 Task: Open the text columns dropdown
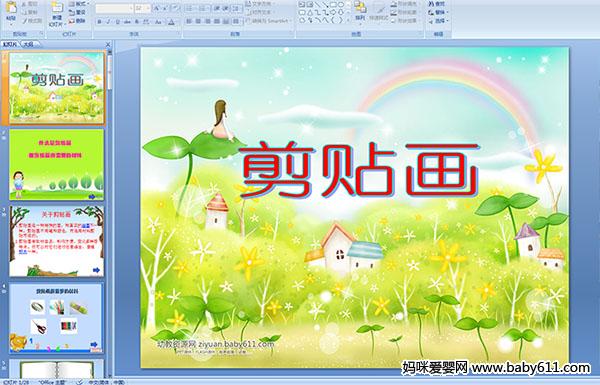[x=236, y=21]
